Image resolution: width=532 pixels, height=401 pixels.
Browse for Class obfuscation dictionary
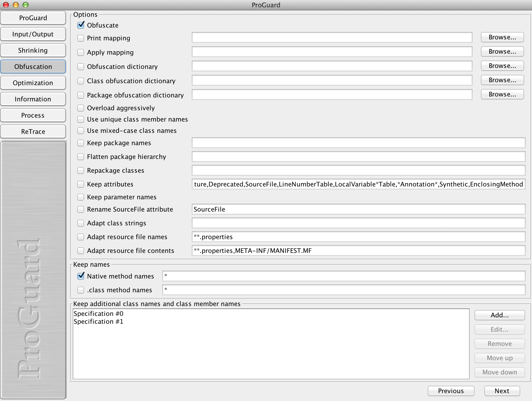click(502, 80)
